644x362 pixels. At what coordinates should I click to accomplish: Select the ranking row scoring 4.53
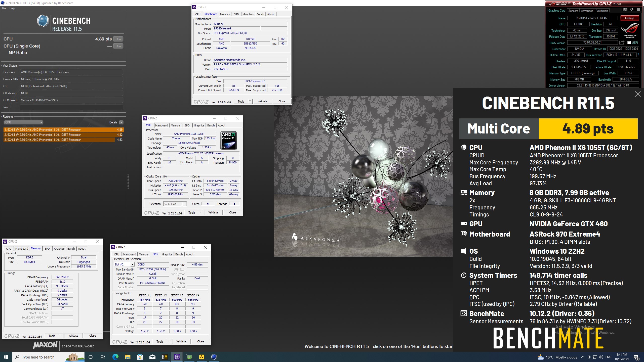[x=63, y=140]
